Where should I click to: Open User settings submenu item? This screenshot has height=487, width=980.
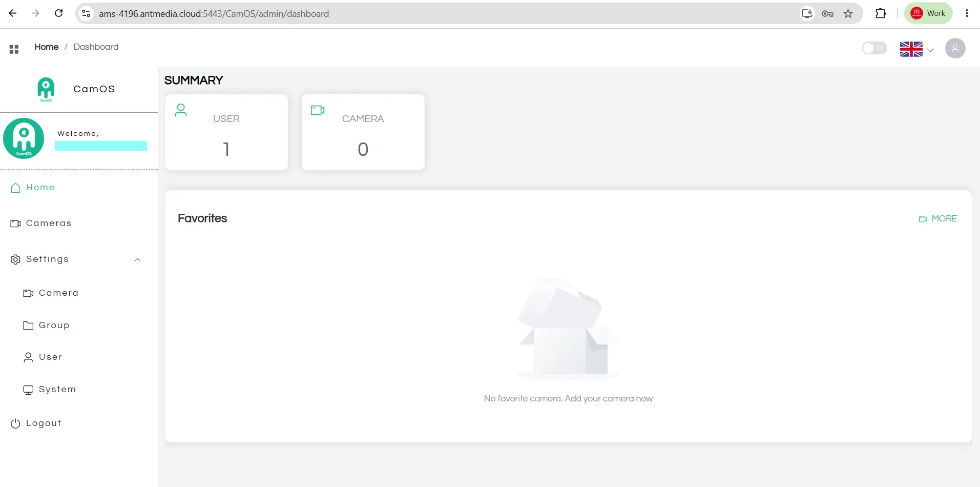tap(79, 357)
